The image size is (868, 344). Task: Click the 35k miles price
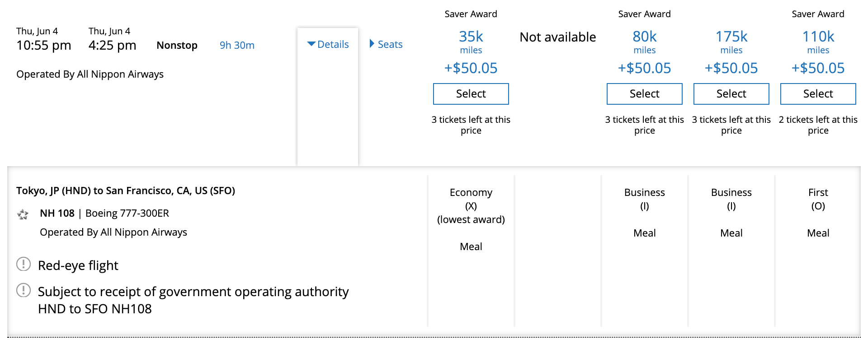coord(471,37)
